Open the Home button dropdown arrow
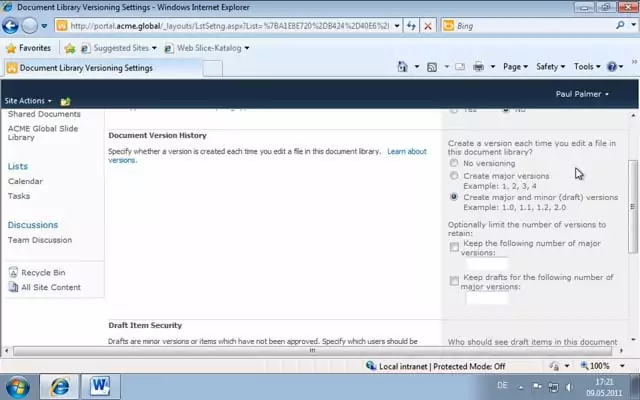The height and width of the screenshot is (400, 640). click(x=417, y=67)
